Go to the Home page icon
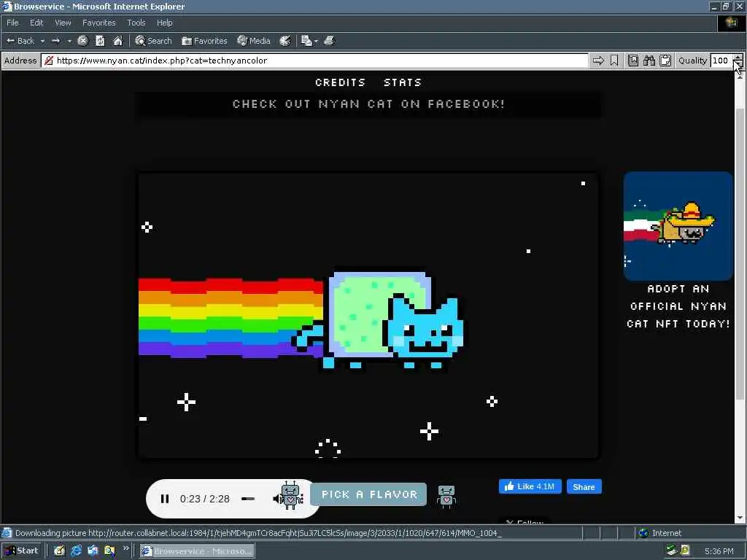Screen dimensions: 747x560 pos(117,41)
